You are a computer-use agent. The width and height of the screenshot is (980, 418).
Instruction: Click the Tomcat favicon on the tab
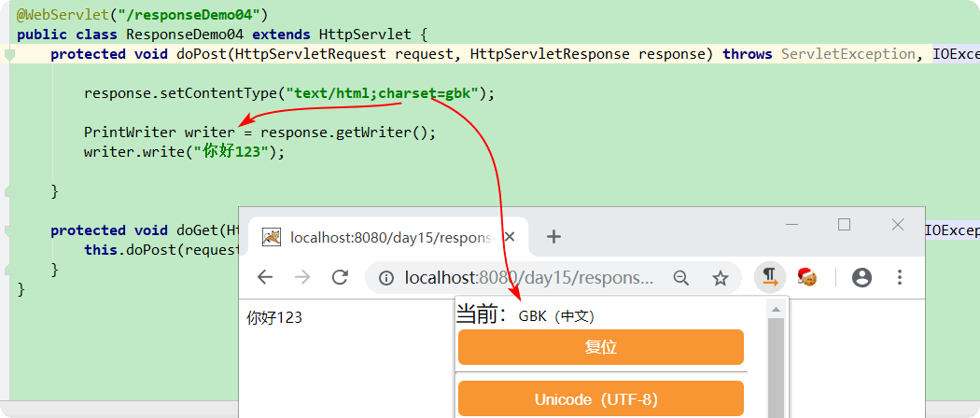(272, 237)
